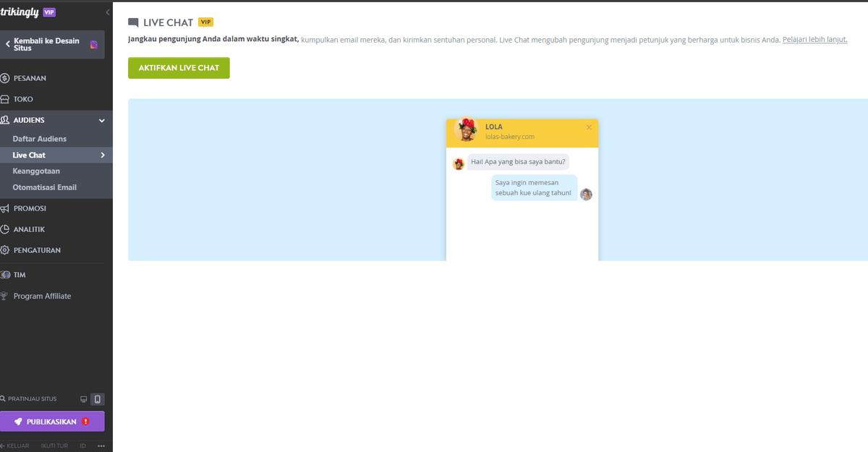Switch preview to desktop view
This screenshot has height=452, width=868.
click(83, 398)
